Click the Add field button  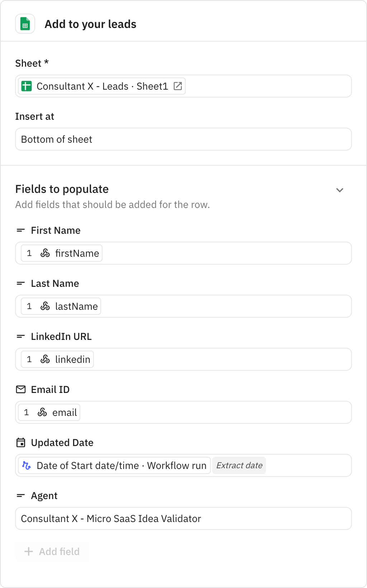click(52, 551)
